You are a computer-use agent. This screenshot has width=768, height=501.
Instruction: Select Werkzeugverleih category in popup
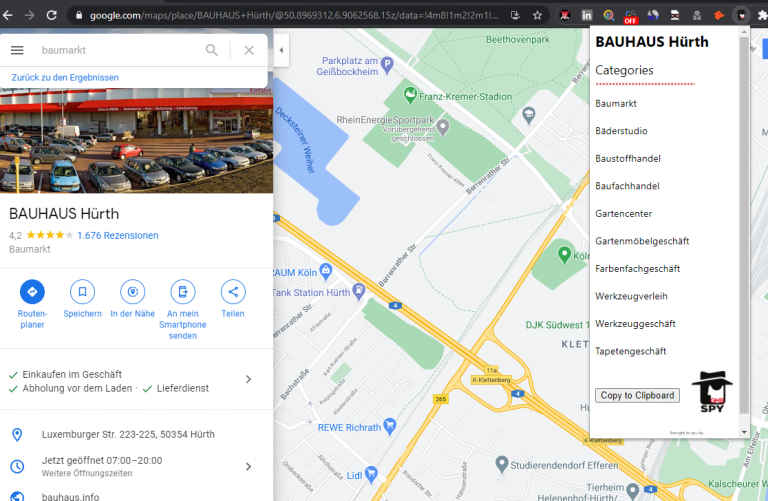click(631, 296)
